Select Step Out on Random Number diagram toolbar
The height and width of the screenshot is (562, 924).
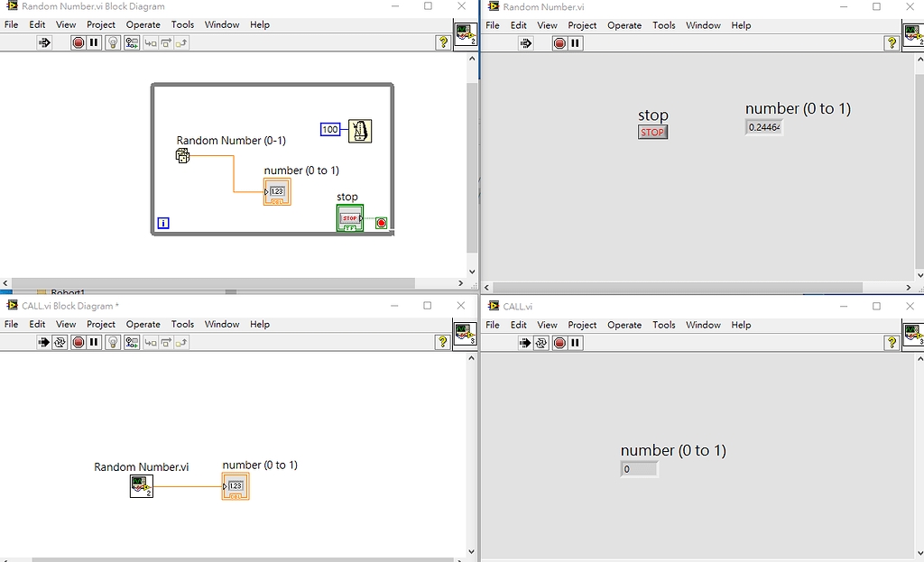pos(181,42)
